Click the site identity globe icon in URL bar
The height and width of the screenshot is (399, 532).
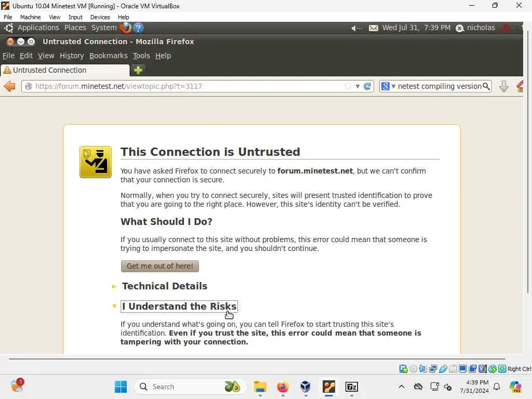tap(29, 86)
